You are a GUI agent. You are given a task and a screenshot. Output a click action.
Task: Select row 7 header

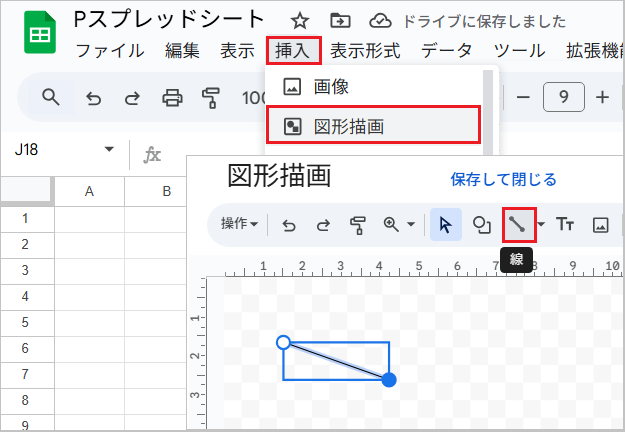point(25,374)
